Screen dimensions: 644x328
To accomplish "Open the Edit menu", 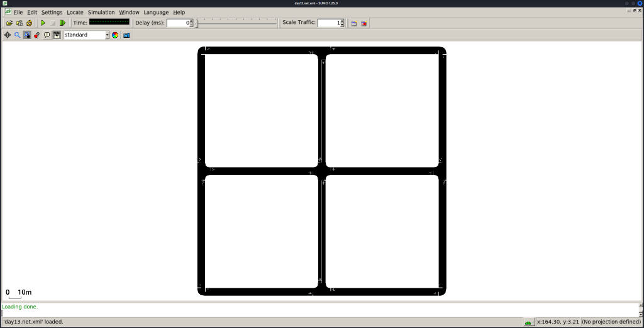I will 32,13.
